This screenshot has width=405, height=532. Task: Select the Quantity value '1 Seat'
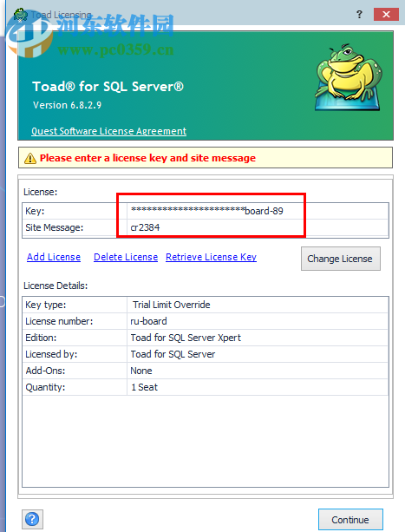pos(144,387)
